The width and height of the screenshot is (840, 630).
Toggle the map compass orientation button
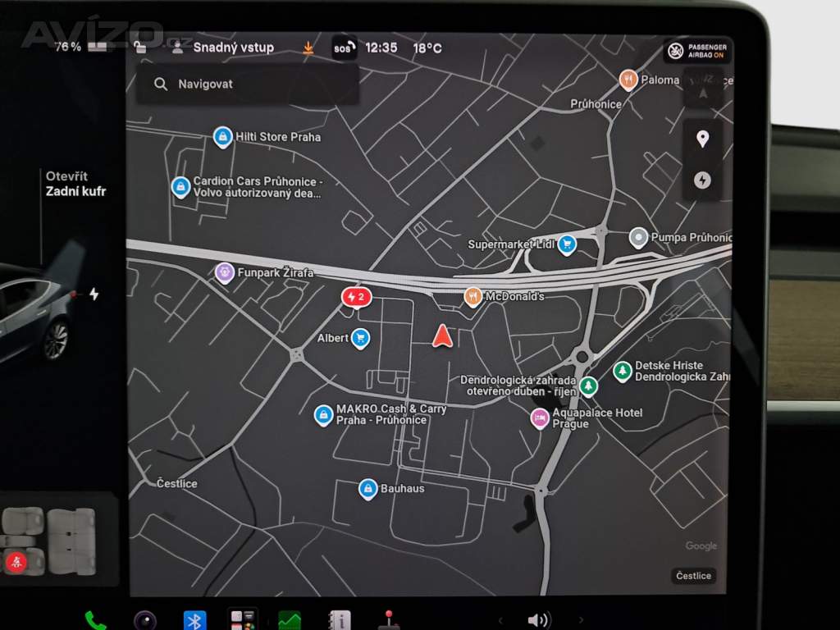pyautogui.click(x=703, y=89)
